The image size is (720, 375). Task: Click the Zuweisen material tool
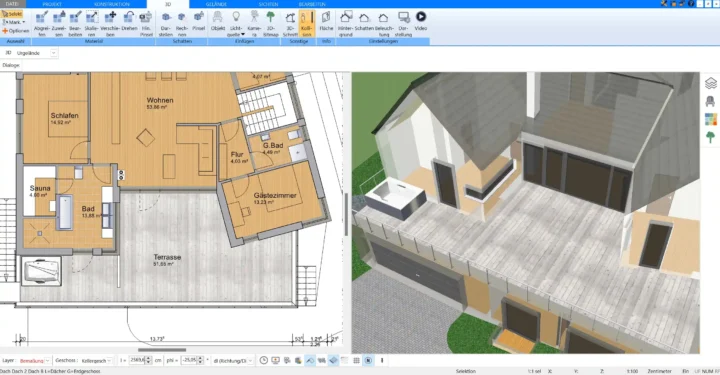coord(59,24)
